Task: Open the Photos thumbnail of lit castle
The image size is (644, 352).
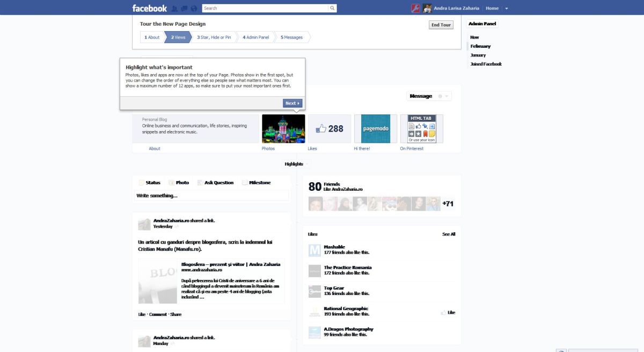Action: 283,129
